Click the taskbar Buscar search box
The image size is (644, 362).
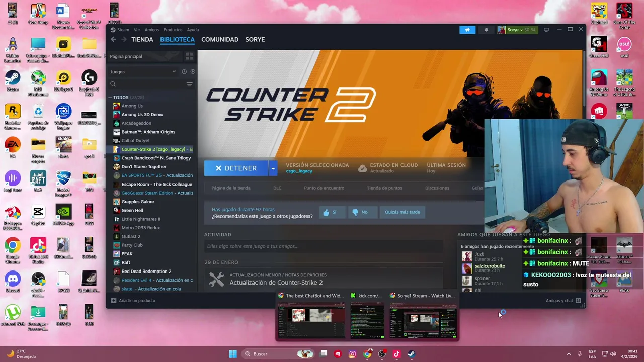[278, 354]
